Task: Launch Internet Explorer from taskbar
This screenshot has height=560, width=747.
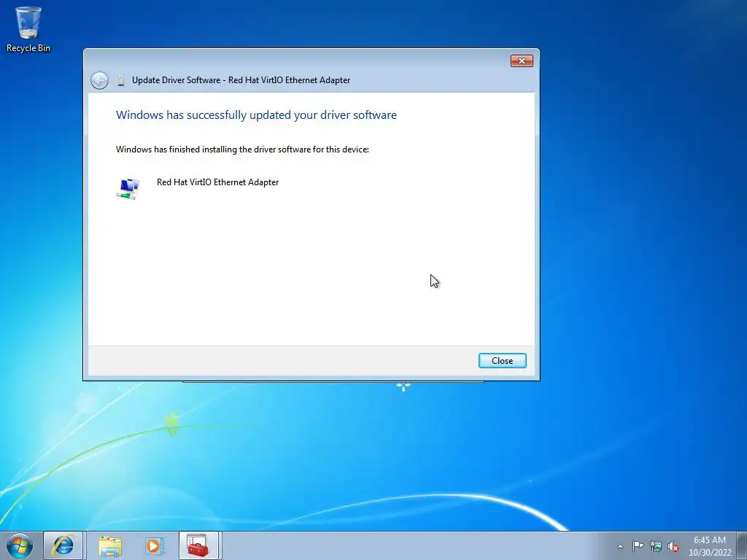Action: (63, 545)
